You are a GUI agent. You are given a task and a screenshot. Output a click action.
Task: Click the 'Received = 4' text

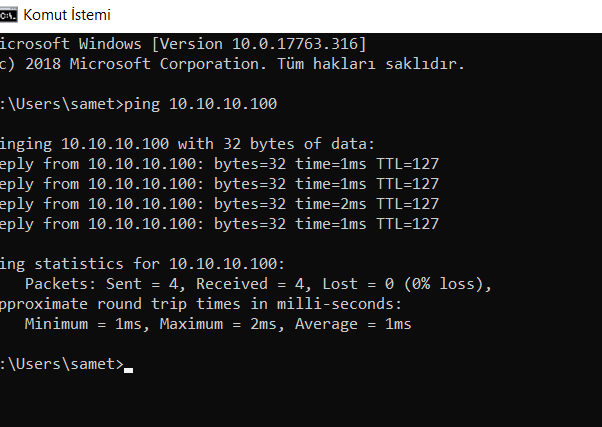click(x=250, y=284)
